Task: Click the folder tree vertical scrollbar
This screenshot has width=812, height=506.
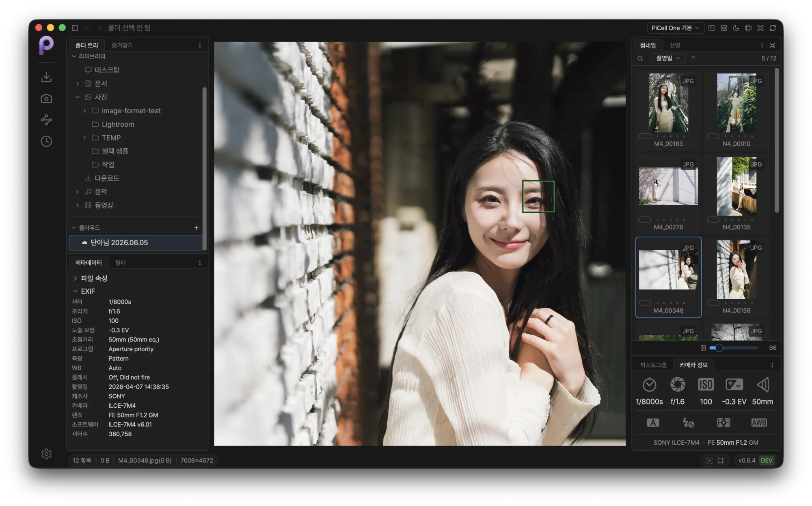Action: click(204, 169)
